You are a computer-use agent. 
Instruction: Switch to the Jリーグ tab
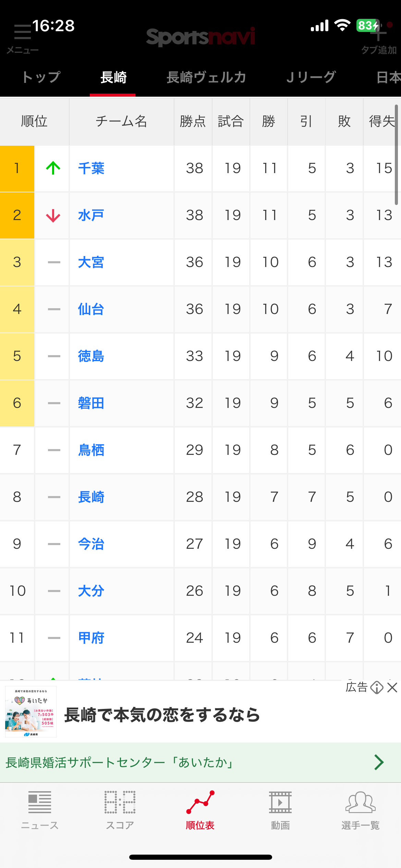pos(311,77)
